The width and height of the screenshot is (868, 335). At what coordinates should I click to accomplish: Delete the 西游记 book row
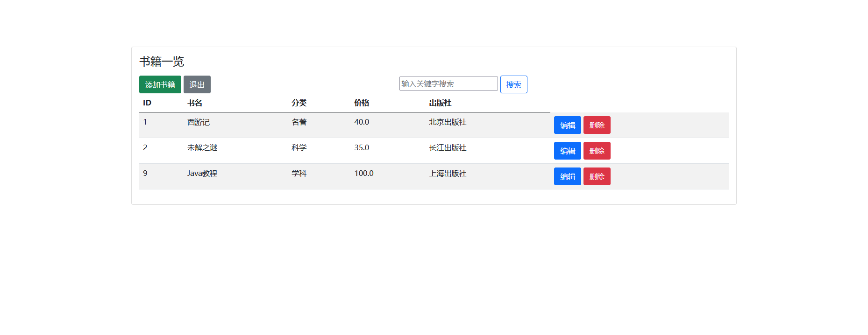pyautogui.click(x=597, y=125)
